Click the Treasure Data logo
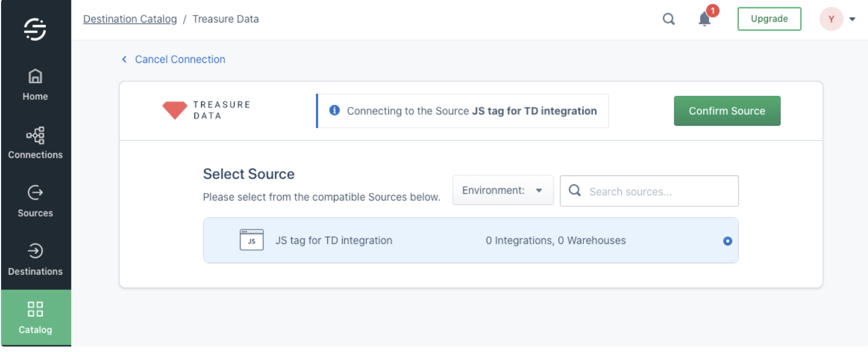Image resolution: width=868 pixels, height=352 pixels. pos(206,110)
